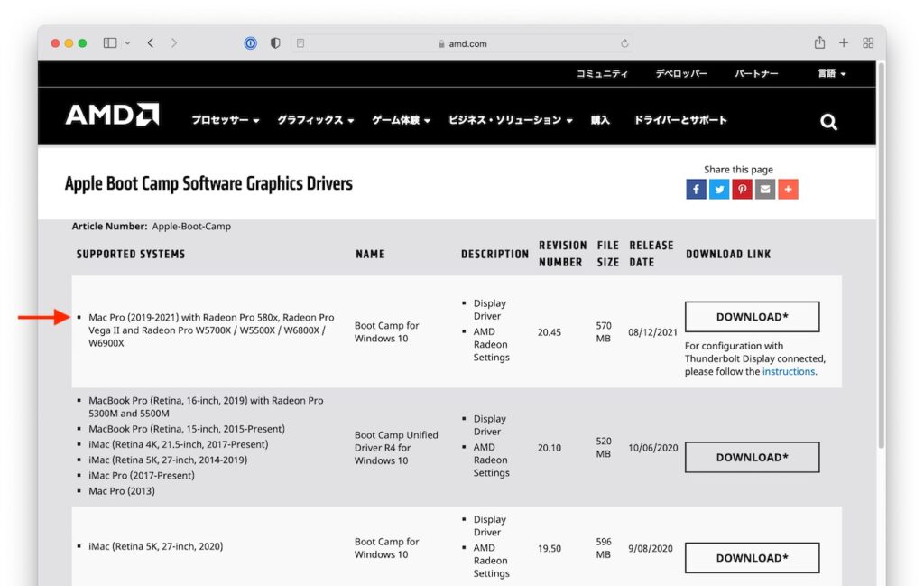Pin the page via Pinterest icon
This screenshot has width=924, height=586.
pyautogui.click(x=742, y=189)
